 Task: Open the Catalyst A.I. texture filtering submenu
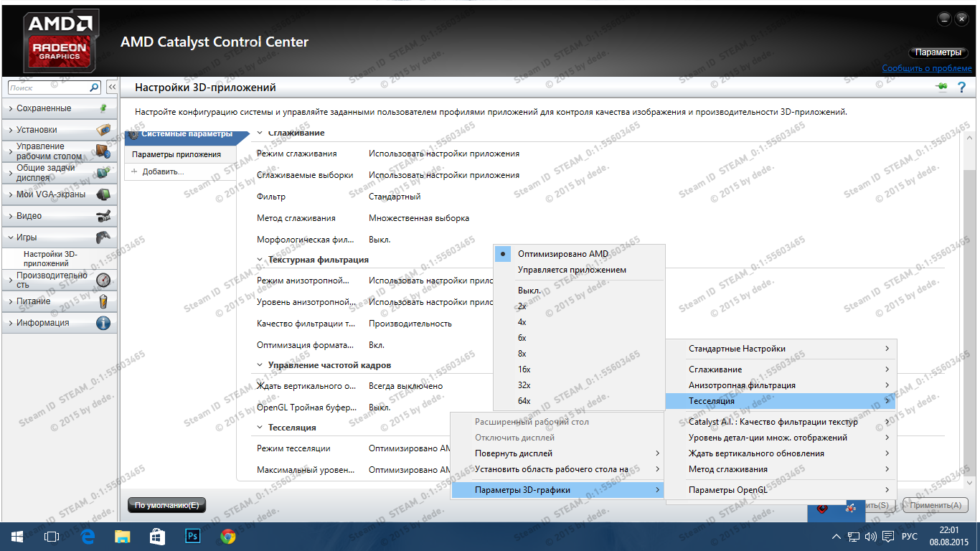click(781, 422)
